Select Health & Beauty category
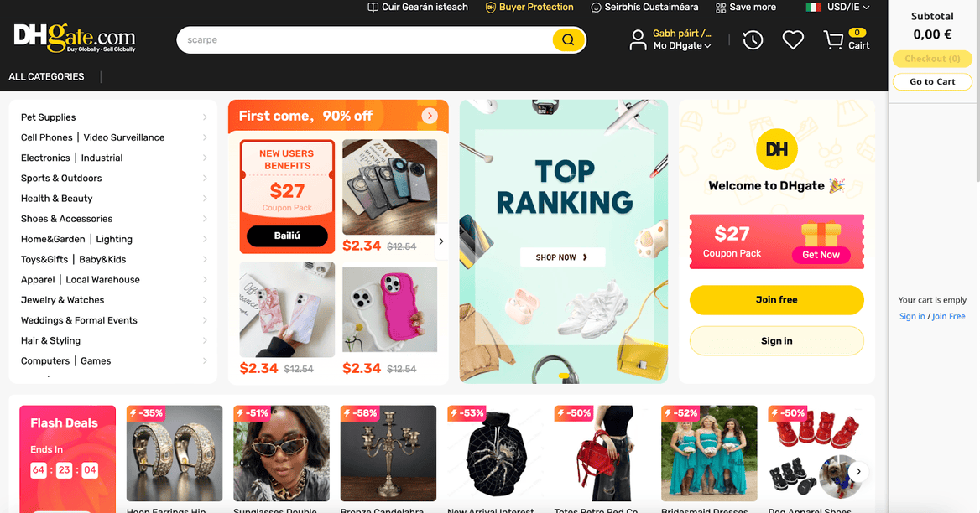980x513 pixels. point(57,199)
